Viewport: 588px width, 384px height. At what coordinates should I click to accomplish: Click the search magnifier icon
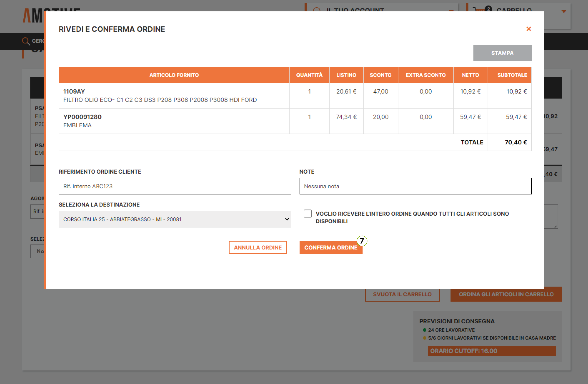[26, 41]
